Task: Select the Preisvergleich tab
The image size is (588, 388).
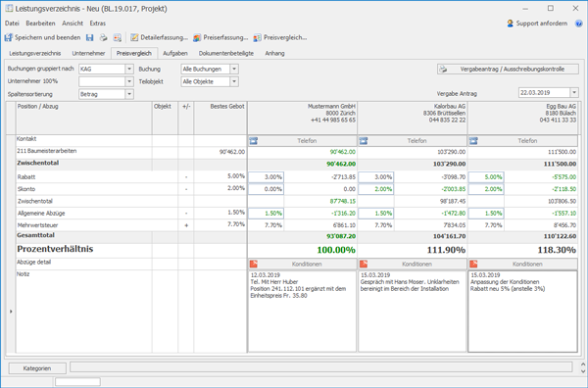Action: 134,53
